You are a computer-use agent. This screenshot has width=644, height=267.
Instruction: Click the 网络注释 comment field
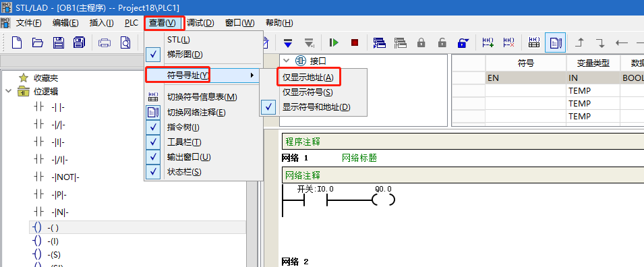point(463,175)
